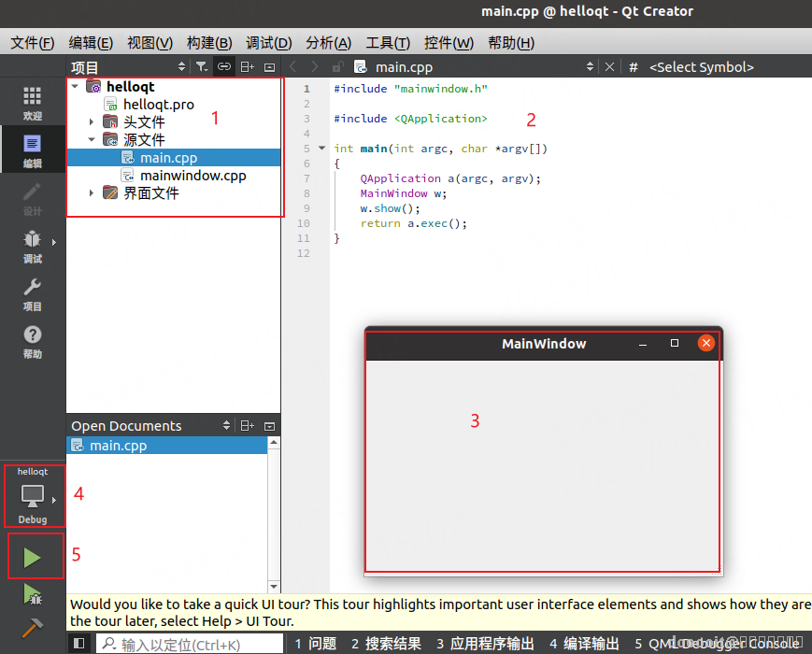This screenshot has height=654, width=812.
Task: Open the 编辑(E) menu
Action: [x=91, y=42]
